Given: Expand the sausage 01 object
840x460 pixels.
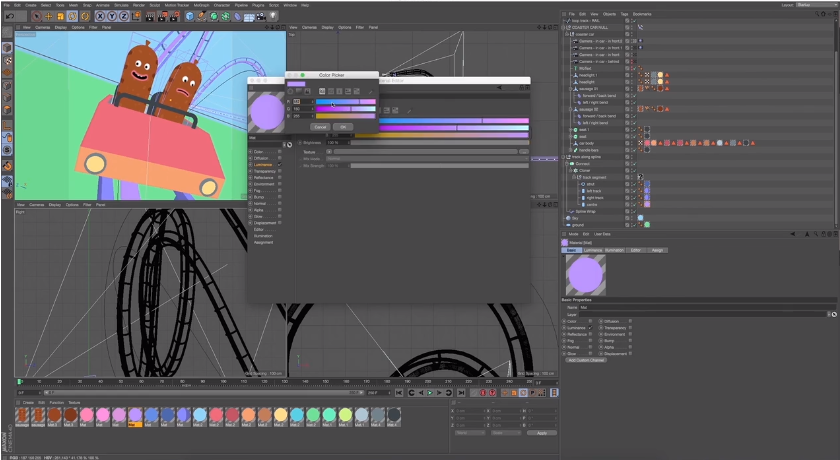Looking at the screenshot, I should pyautogui.click(x=571, y=89).
